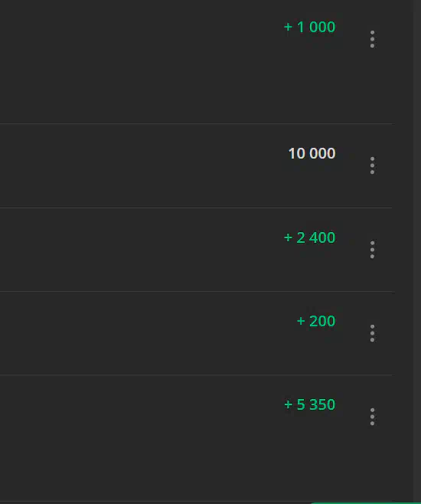Screen dimensions: 421x504
Task: Open the transaction row showing + 200
Action: tap(197, 333)
